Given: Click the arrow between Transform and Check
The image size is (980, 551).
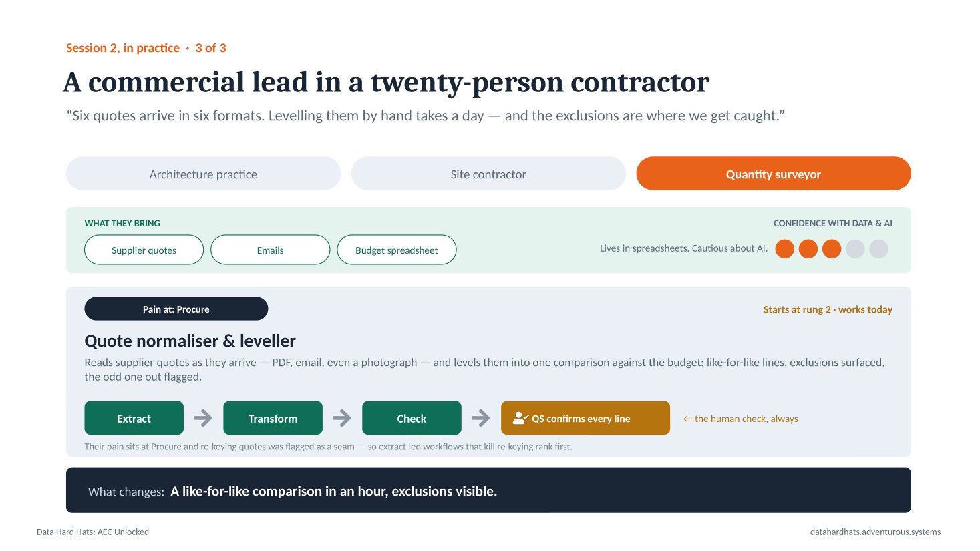Looking at the screenshot, I should pos(342,418).
